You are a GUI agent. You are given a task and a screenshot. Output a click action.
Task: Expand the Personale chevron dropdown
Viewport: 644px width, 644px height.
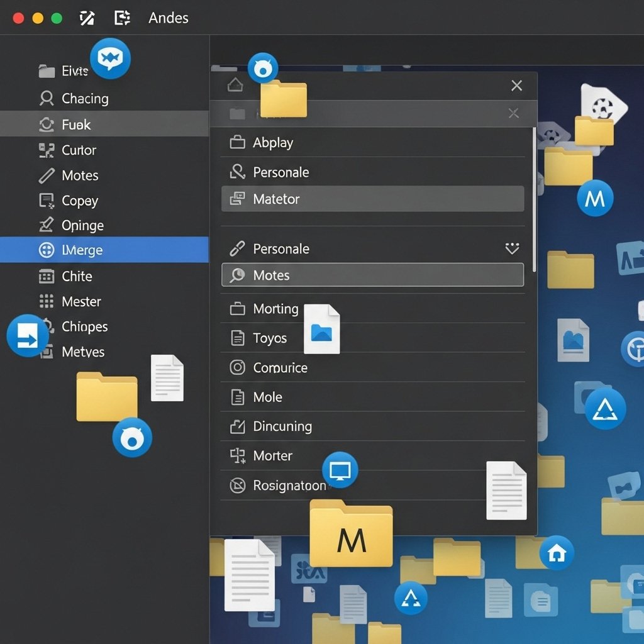click(x=512, y=249)
